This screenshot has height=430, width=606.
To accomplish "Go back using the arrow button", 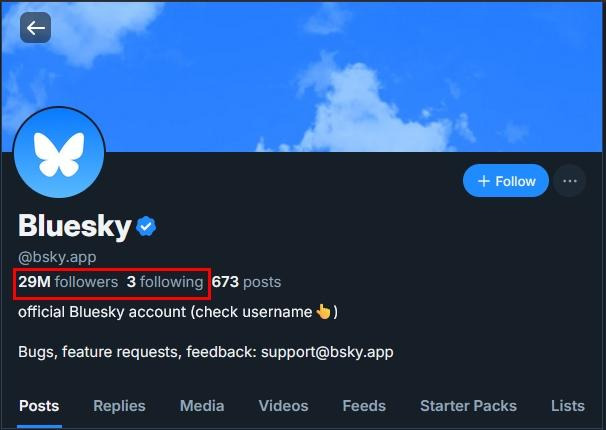I will [x=36, y=28].
